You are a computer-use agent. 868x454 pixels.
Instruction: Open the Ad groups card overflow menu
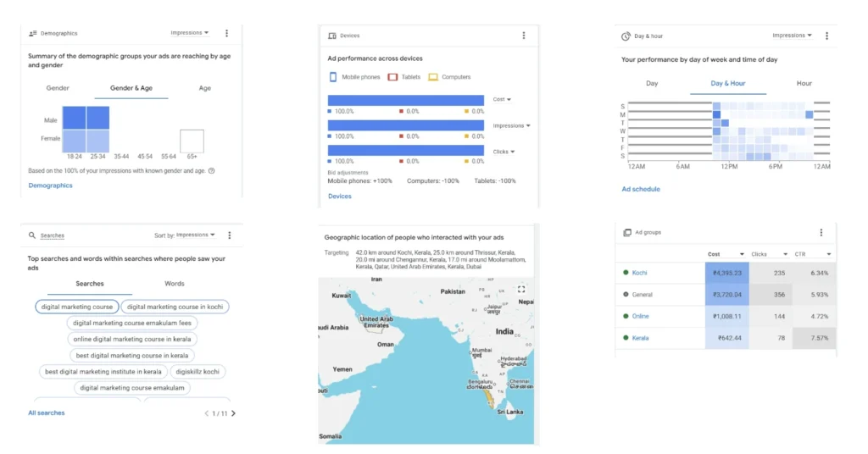[821, 232]
